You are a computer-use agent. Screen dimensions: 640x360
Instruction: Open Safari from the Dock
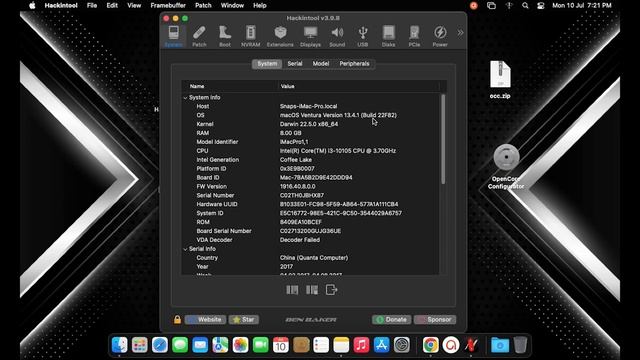pos(160,345)
